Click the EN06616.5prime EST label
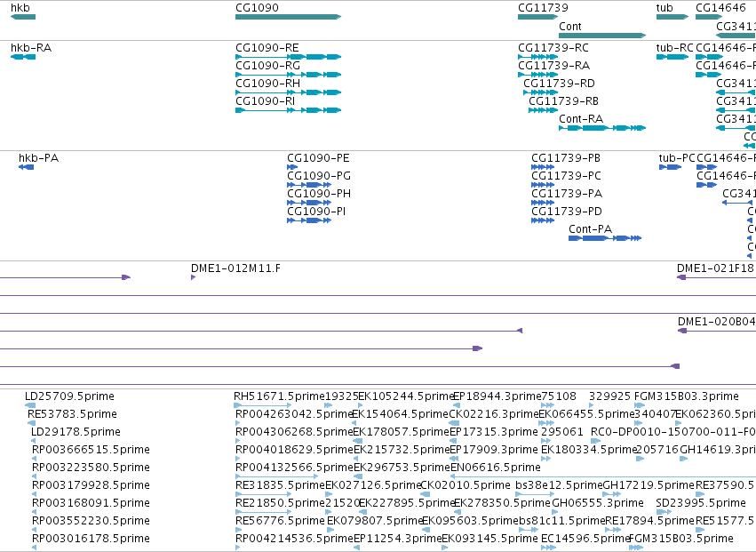 (496, 468)
